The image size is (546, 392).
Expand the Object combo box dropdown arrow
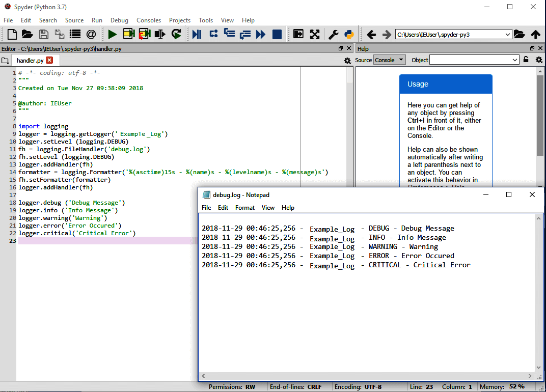515,60
